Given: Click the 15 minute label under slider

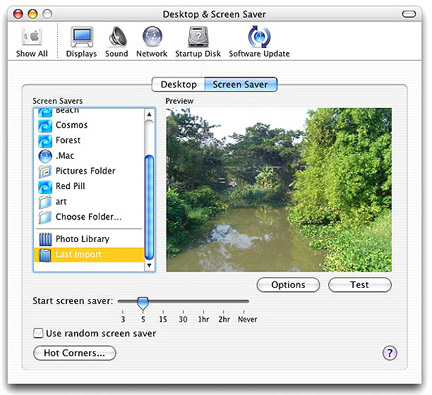Looking at the screenshot, I should (x=163, y=319).
